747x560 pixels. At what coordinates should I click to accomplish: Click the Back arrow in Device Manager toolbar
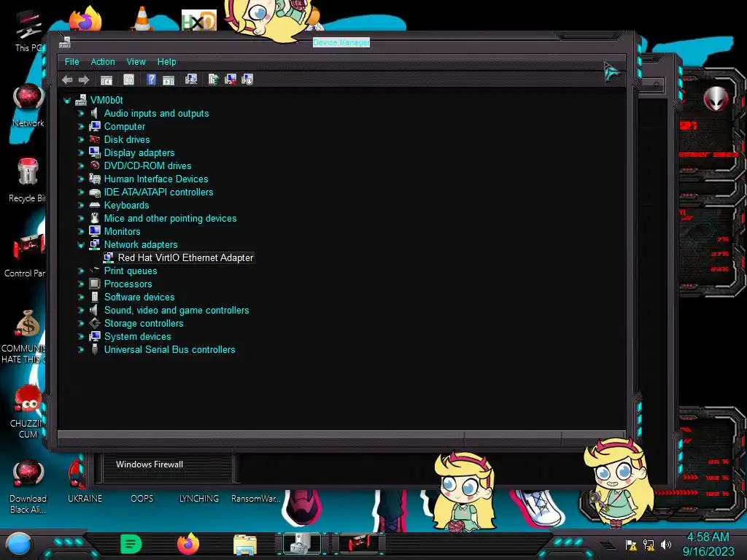coord(67,80)
